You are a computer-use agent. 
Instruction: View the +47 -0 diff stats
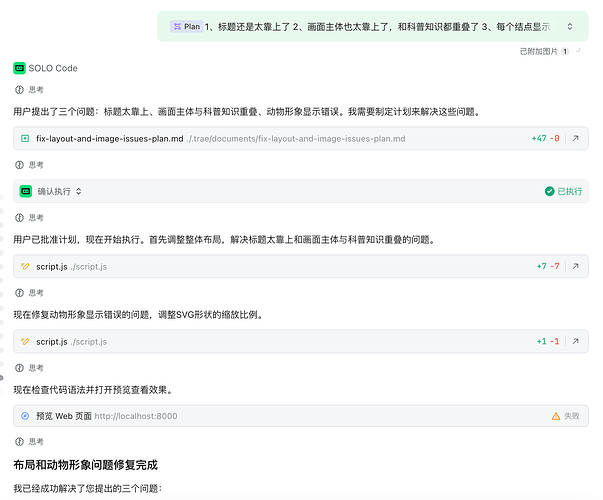[545, 139]
